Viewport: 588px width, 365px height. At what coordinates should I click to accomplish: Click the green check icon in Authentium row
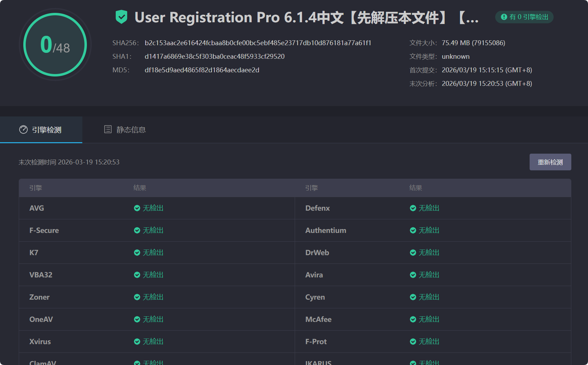(x=413, y=230)
